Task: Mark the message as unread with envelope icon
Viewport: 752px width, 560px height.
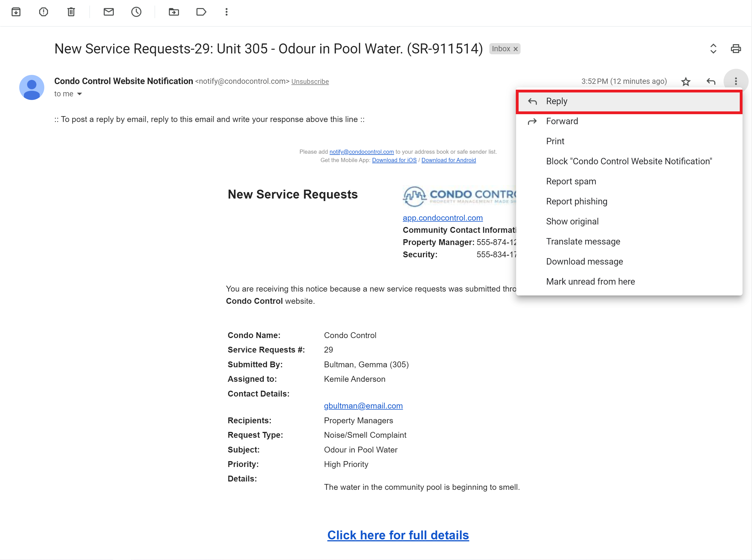Action: [x=109, y=12]
